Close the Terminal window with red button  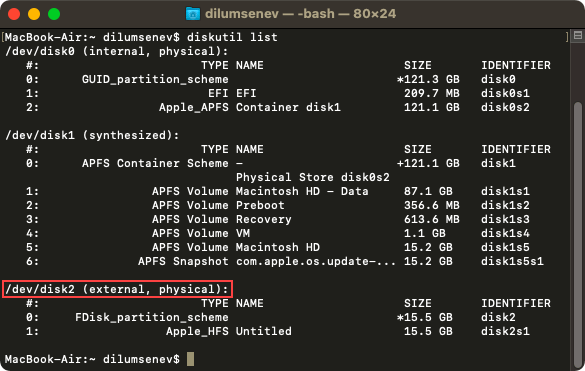click(14, 14)
